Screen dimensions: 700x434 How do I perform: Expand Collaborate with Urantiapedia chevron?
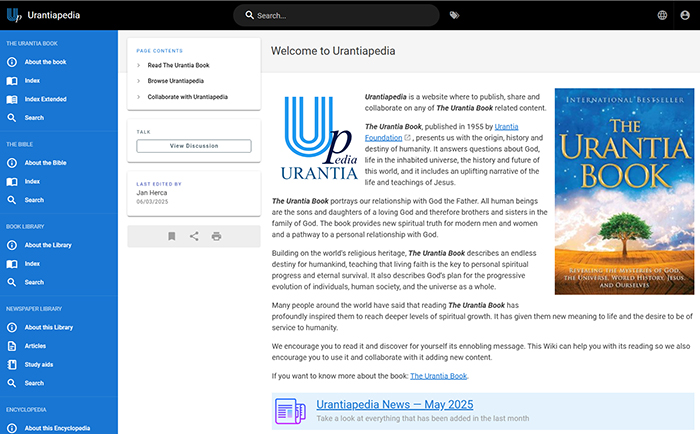[138, 97]
